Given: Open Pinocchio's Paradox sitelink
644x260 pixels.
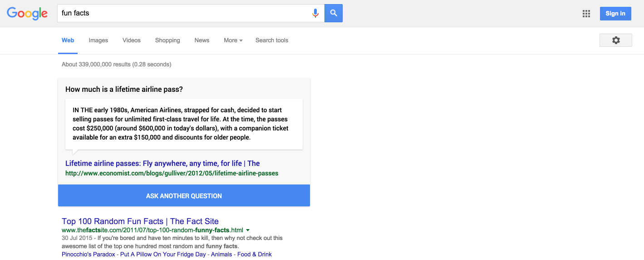Looking at the screenshot, I should [88, 255].
